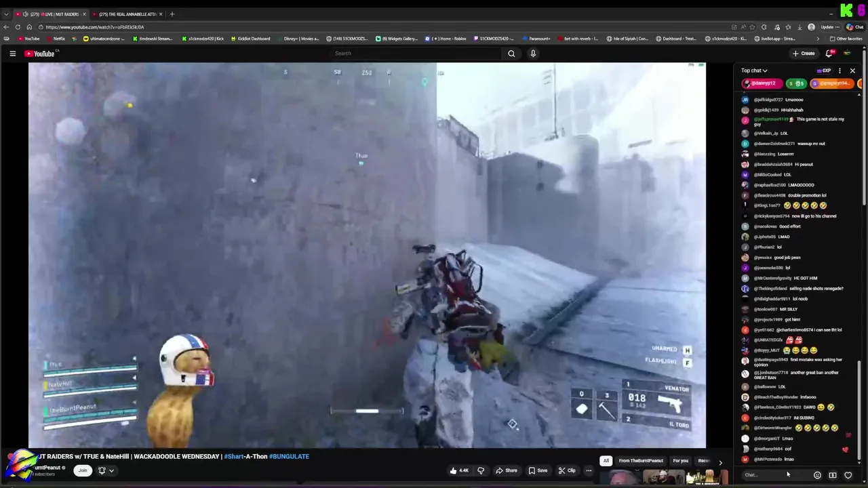Screen dimensions: 868x488
Task: Open YouTube notifications bell
Action: [x=829, y=54]
